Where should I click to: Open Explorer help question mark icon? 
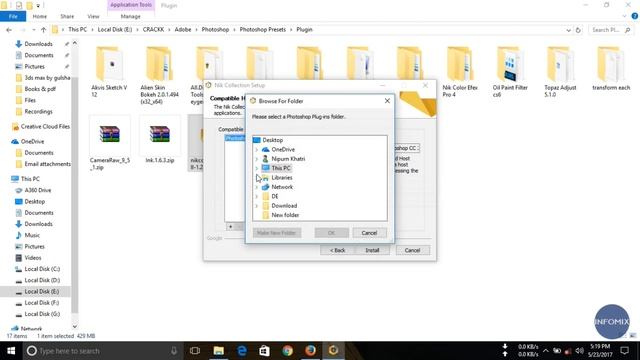point(635,16)
